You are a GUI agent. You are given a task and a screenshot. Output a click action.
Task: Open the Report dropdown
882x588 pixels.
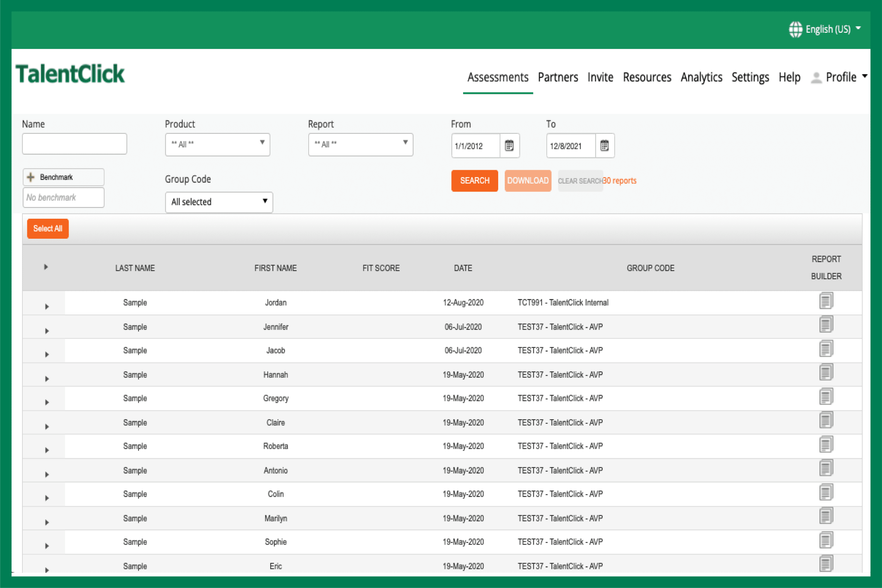[x=360, y=144]
